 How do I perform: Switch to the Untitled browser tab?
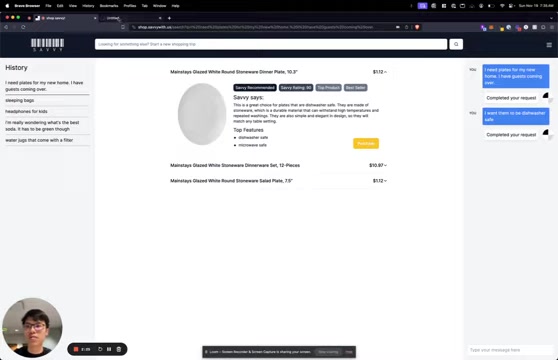click(131, 18)
